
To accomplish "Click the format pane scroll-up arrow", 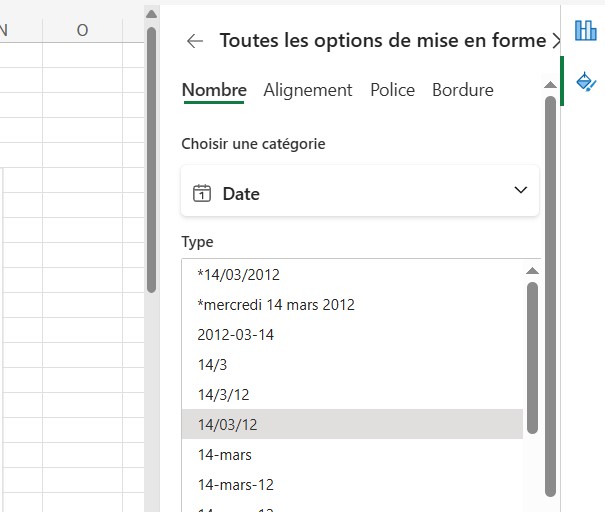I will [551, 85].
